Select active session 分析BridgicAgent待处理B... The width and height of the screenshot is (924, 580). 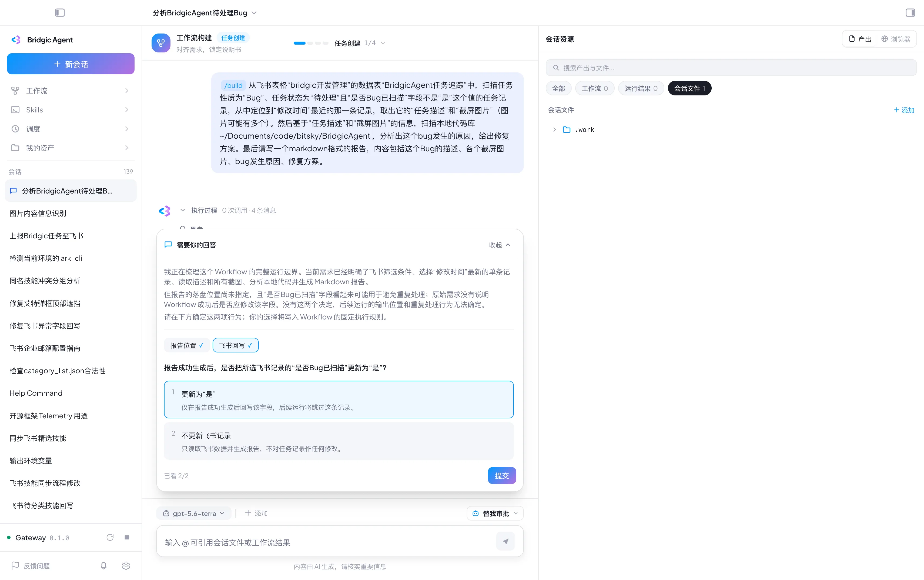click(x=71, y=191)
